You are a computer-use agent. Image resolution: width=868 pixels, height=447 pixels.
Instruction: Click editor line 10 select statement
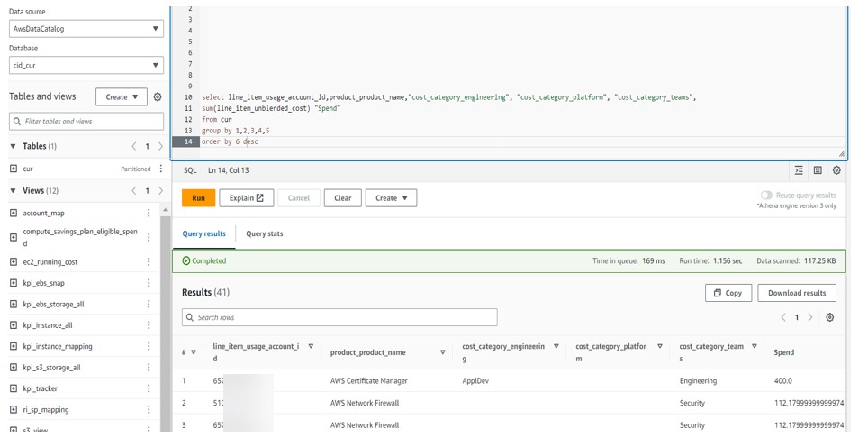tap(448, 97)
